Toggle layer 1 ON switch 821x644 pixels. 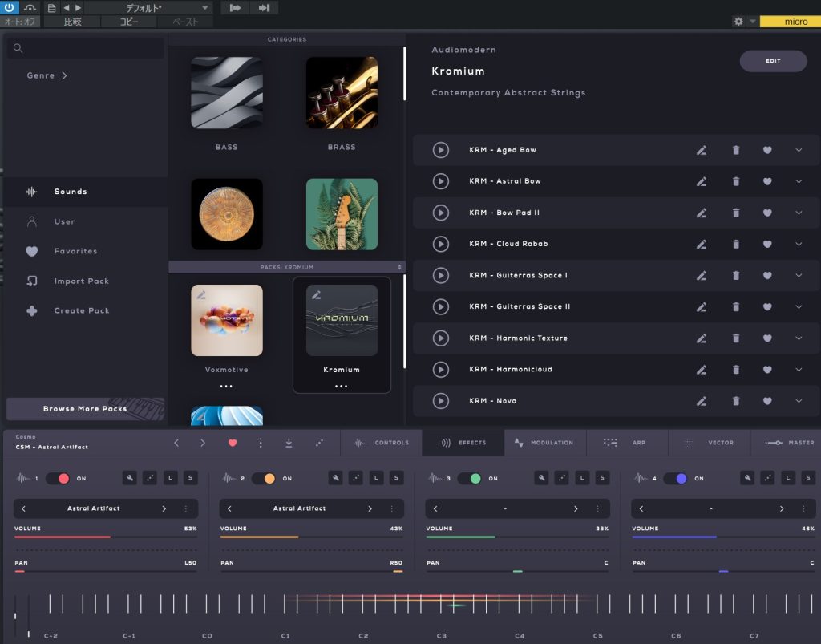tap(57, 478)
